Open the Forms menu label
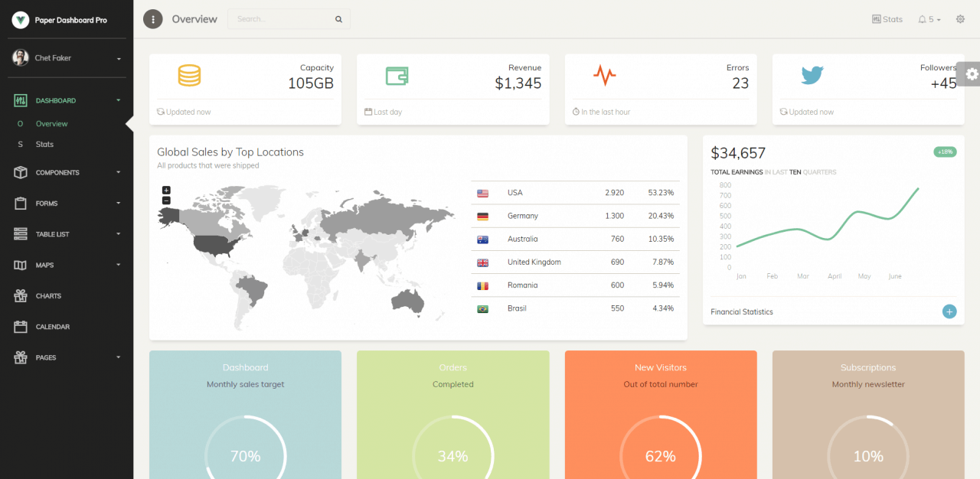 click(x=47, y=204)
